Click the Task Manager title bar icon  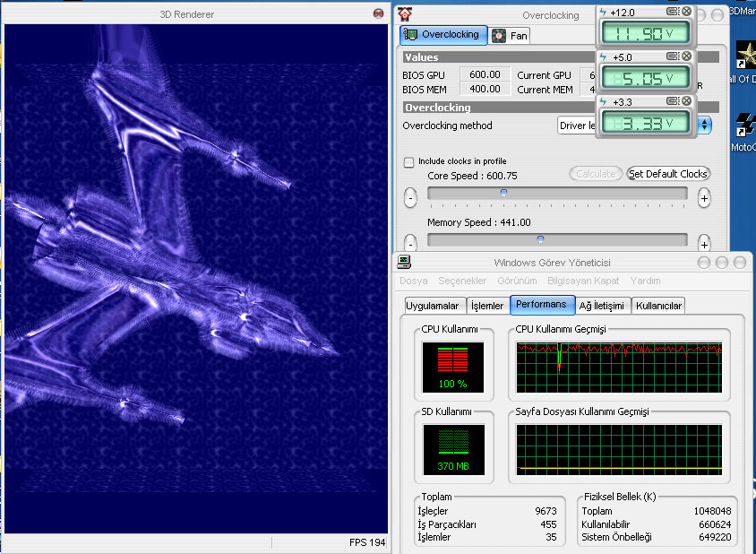[x=405, y=262]
